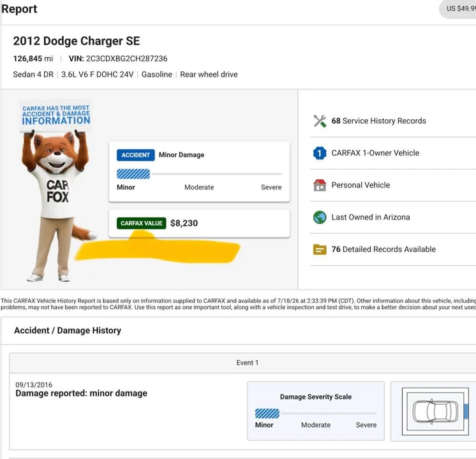
Task: Click the Minor Damage label
Action: (182, 155)
